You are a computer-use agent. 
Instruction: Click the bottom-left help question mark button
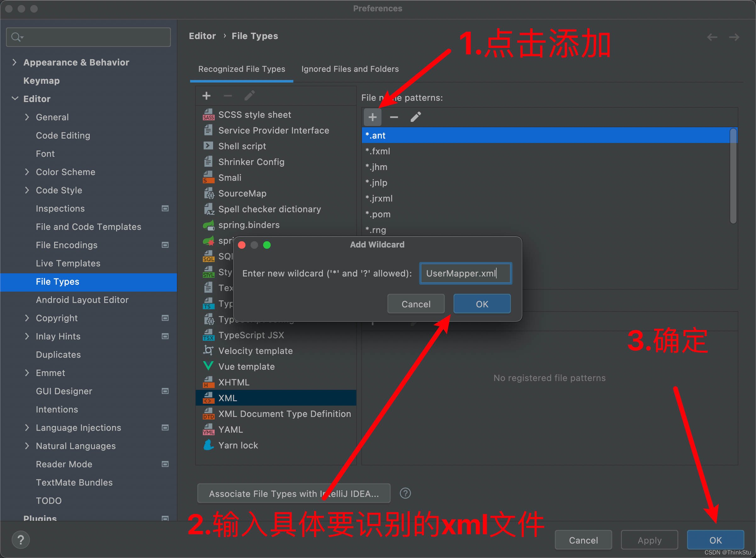20,540
